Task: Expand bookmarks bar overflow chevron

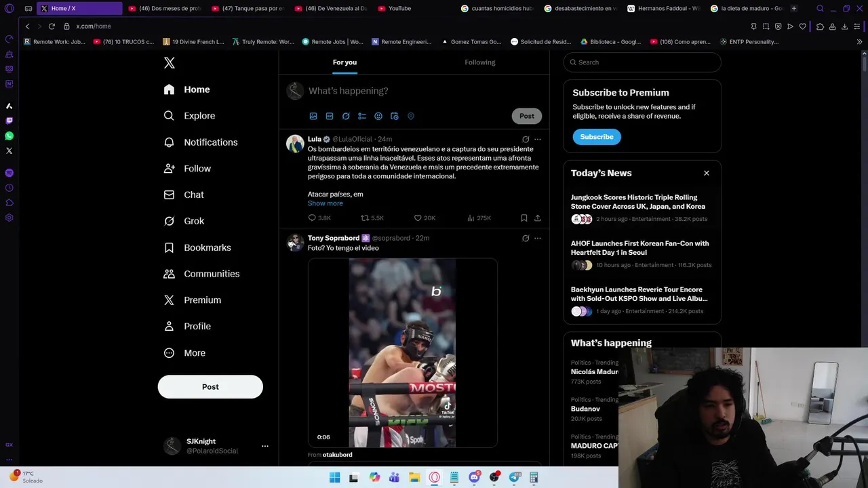Action: coord(860,42)
